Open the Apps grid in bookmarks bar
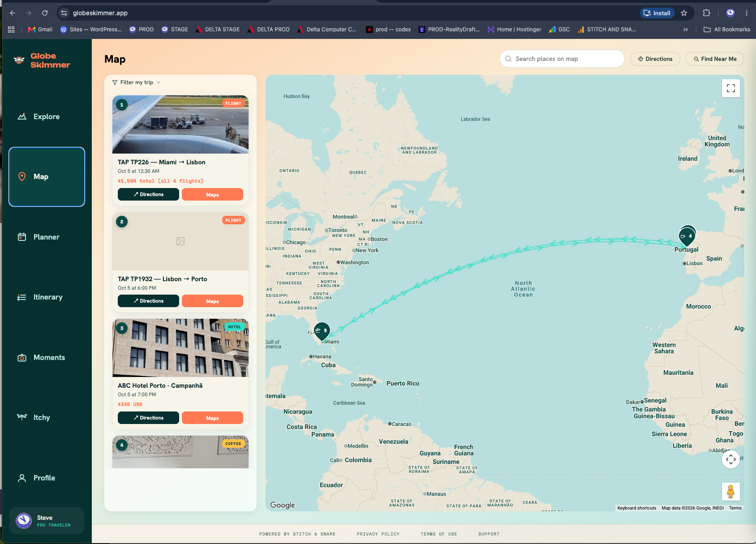Image resolution: width=756 pixels, height=544 pixels. click(11, 30)
